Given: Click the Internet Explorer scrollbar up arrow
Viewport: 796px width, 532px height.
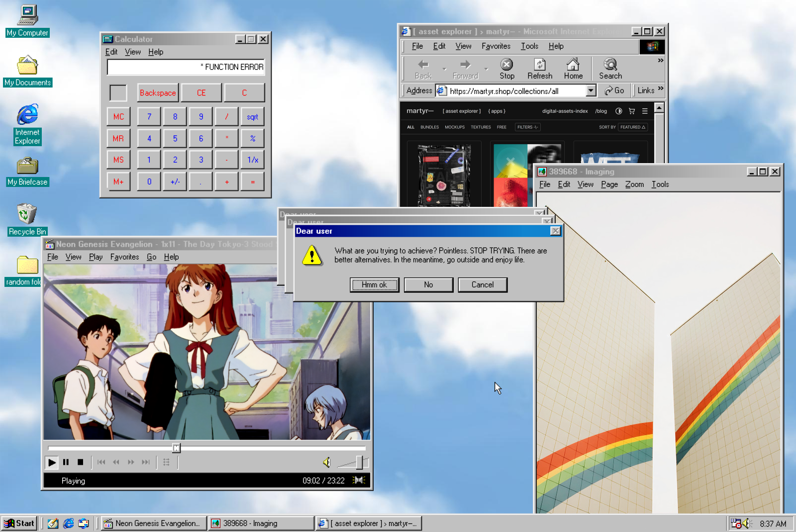Looking at the screenshot, I should pos(659,108).
